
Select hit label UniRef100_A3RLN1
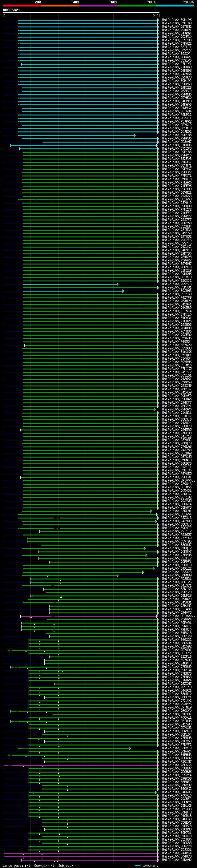click(177, 511)
